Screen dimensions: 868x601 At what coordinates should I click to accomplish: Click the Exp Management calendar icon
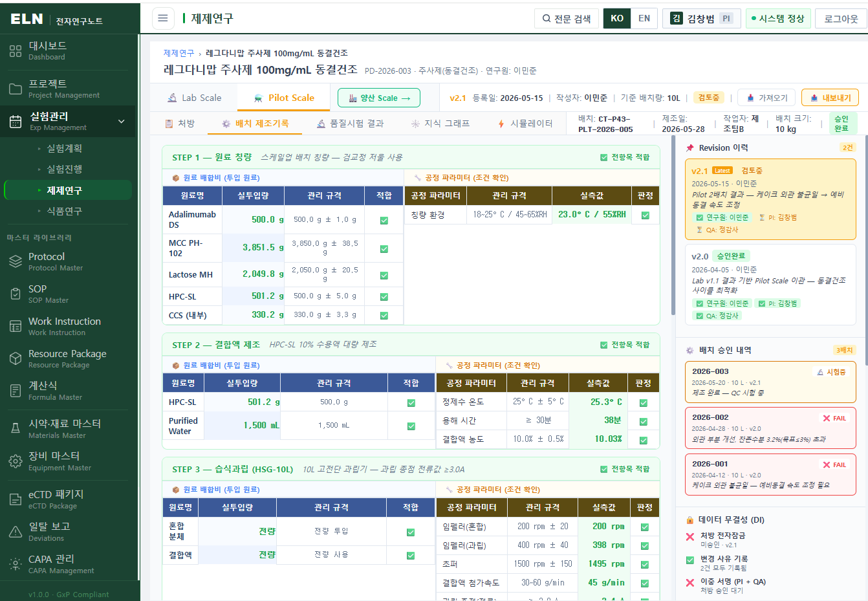coord(16,122)
